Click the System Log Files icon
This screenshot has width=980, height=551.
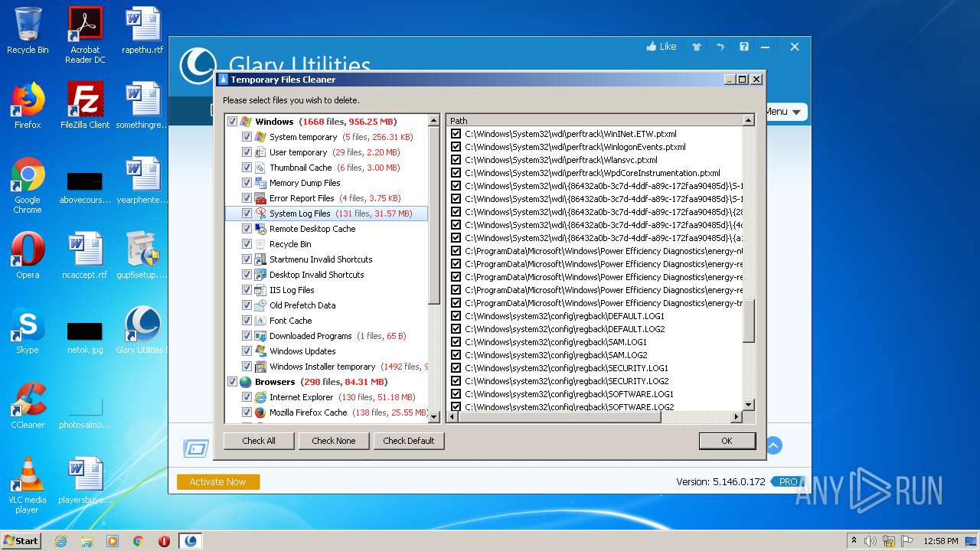(260, 214)
